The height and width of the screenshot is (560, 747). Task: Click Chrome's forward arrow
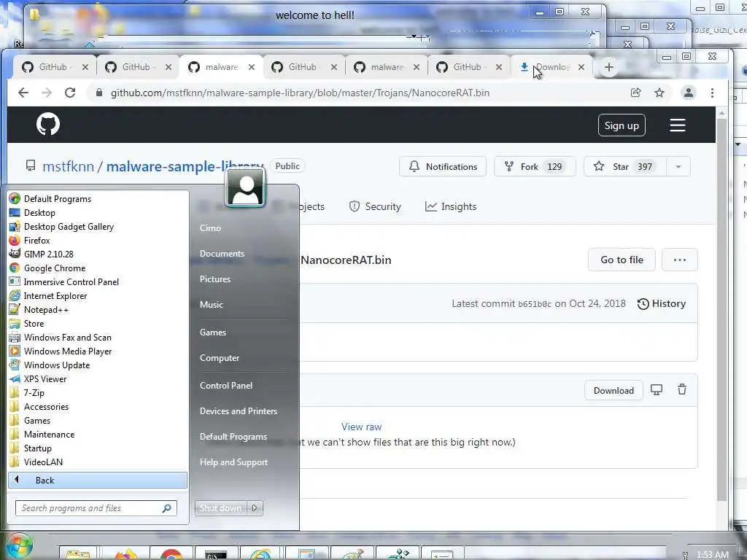pos(47,93)
